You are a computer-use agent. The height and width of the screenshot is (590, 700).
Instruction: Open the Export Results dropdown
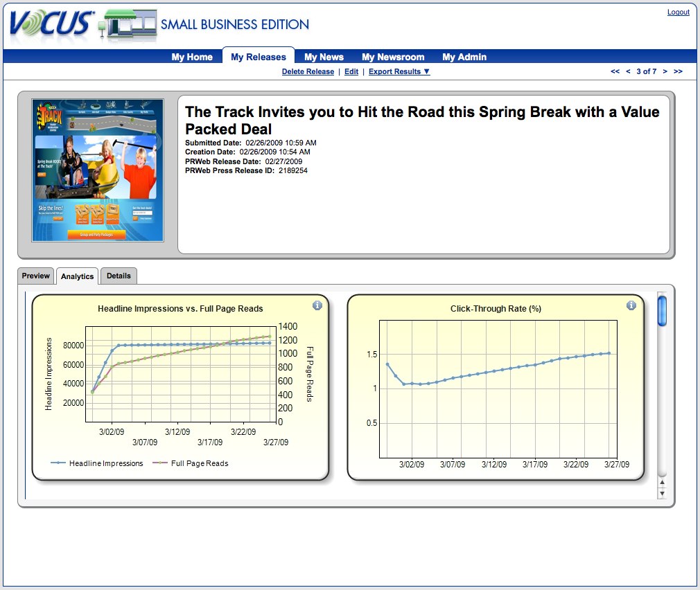399,71
